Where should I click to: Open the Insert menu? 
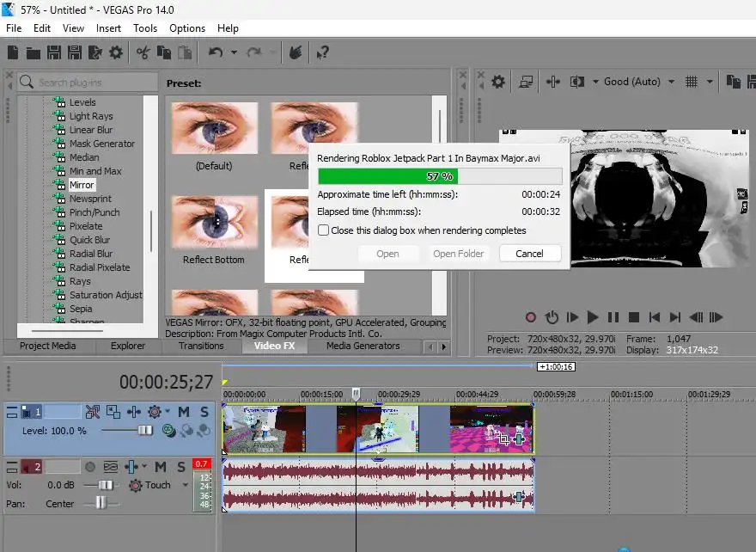click(108, 28)
